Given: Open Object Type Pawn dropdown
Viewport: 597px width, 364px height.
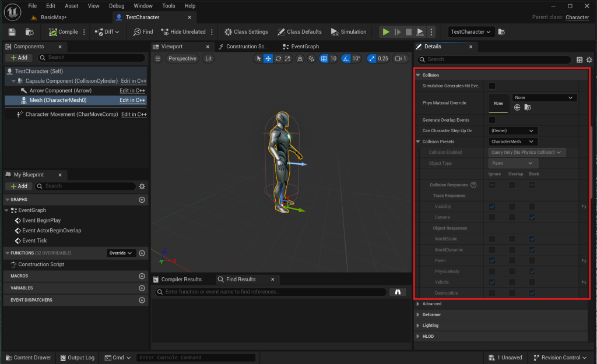Looking at the screenshot, I should [x=513, y=163].
